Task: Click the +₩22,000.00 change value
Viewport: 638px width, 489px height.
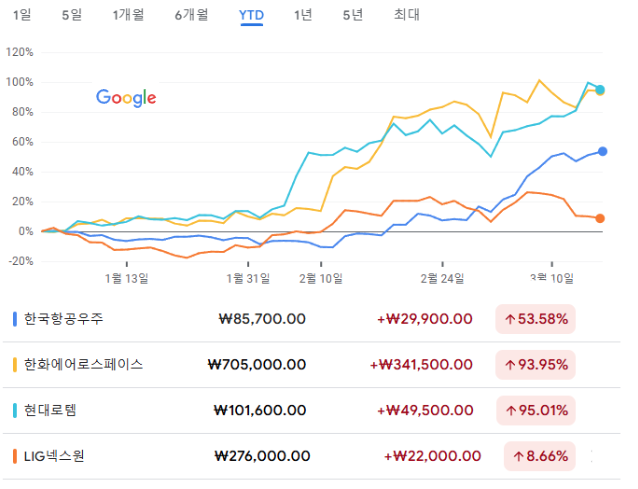Action: tap(433, 456)
